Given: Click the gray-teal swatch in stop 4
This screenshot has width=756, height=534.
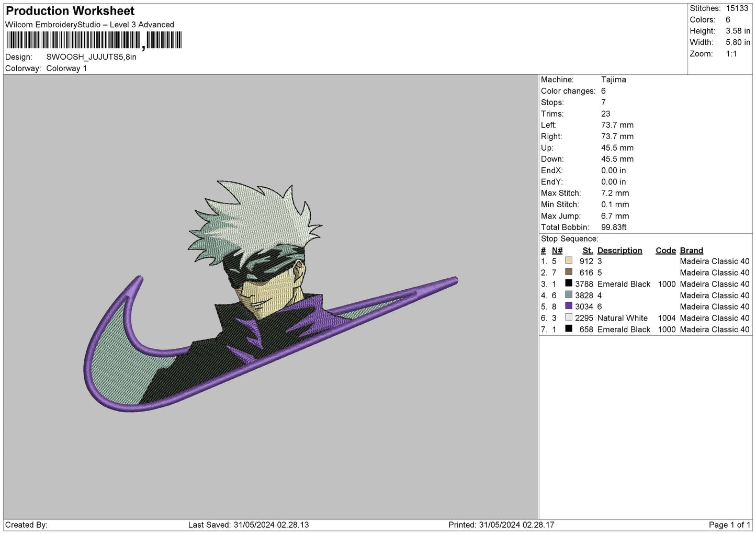Looking at the screenshot, I should (569, 295).
